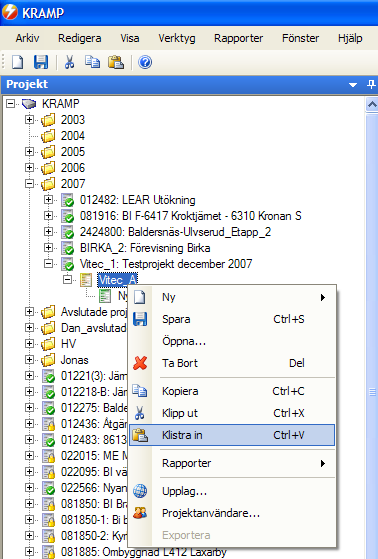The height and width of the screenshot is (559, 378).
Task: Click the Cut scissors toolbar icon
Action: coord(69,62)
